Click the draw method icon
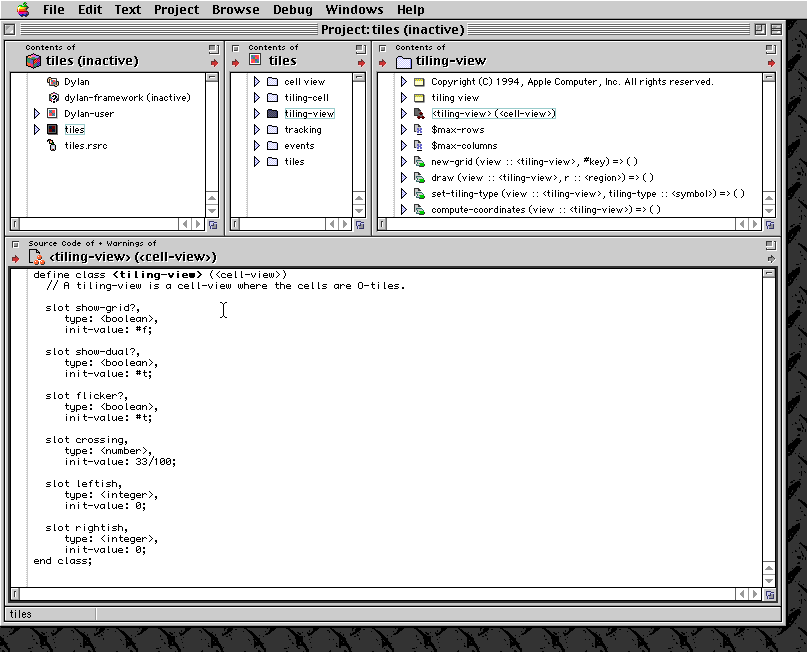Viewport: 807px width, 652px height. pyautogui.click(x=419, y=177)
